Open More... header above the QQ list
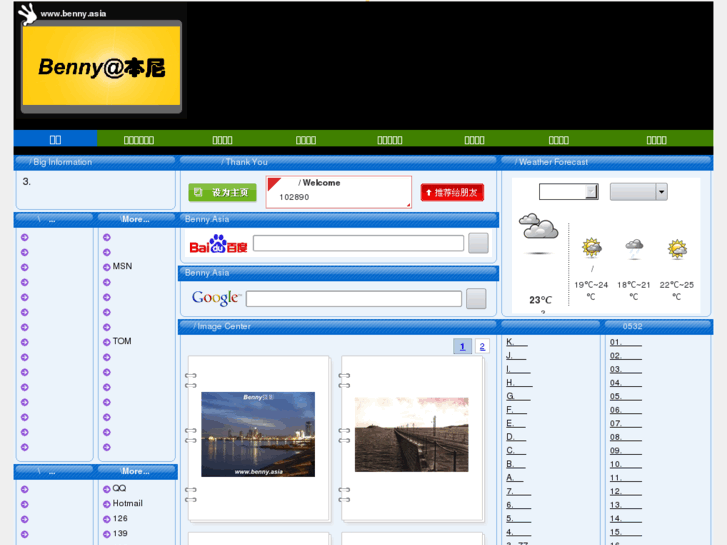The height and width of the screenshot is (545, 727). 135,471
